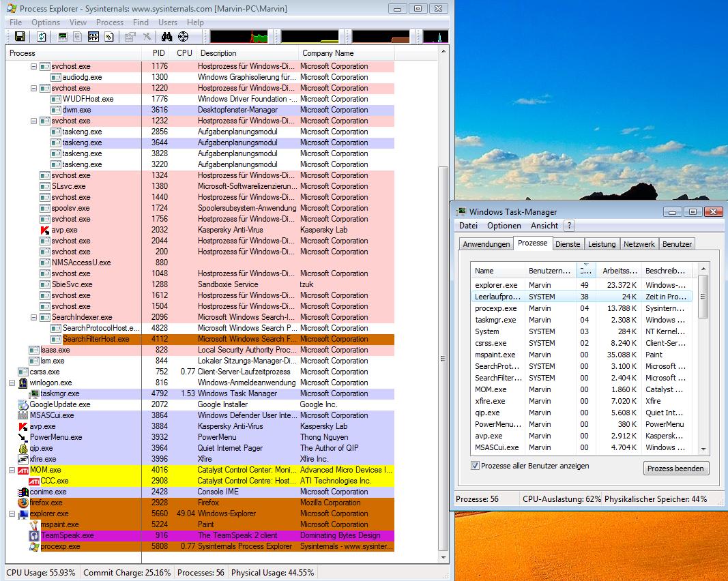Viewport: 728px width, 581px height.
Task: Open the Ansicht menu in Task-Manager
Action: pos(544,226)
